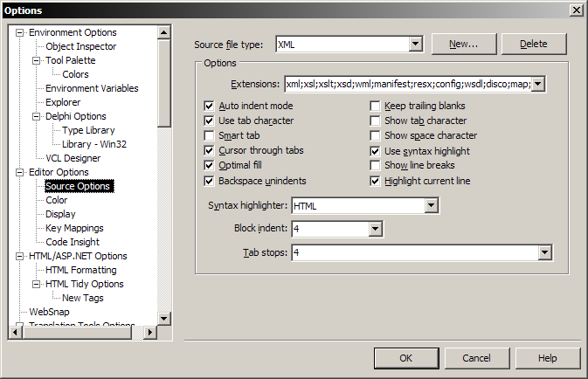
Task: Toggle Use tab character checkbox
Action: click(209, 121)
